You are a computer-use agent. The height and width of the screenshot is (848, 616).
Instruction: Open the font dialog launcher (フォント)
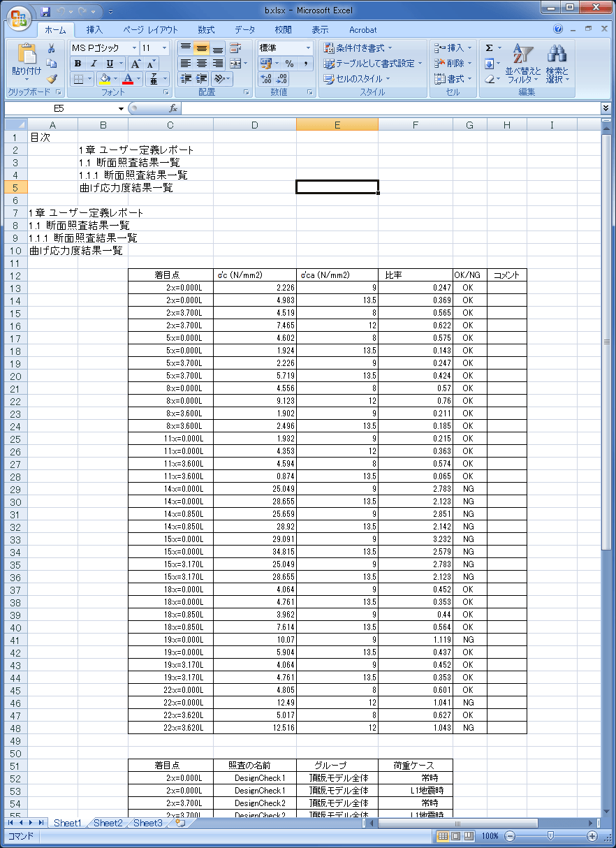point(166,92)
